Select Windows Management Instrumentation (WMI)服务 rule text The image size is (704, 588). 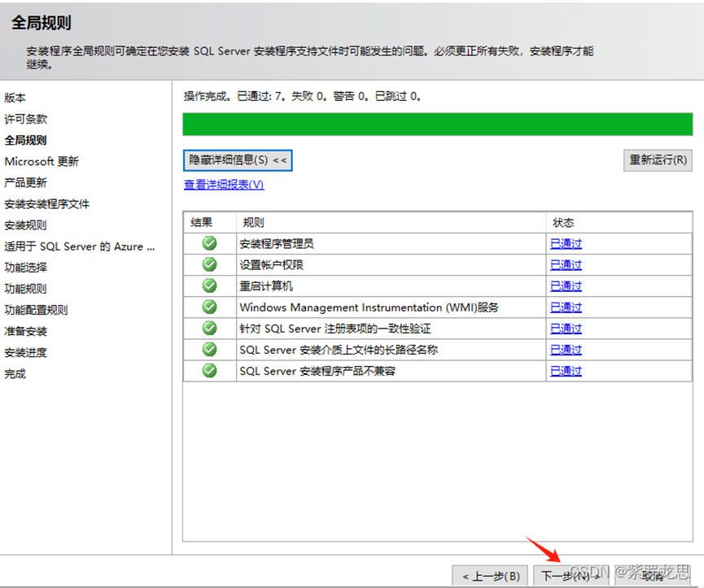(369, 307)
